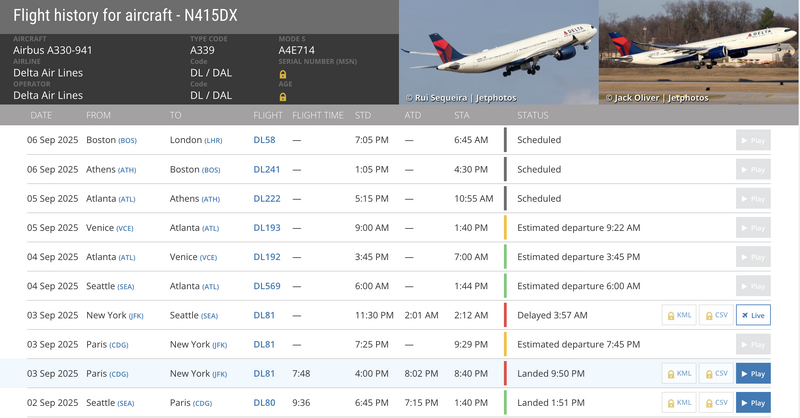Click the LHR airport code link
The width and height of the screenshot is (800, 418).
coord(214,141)
